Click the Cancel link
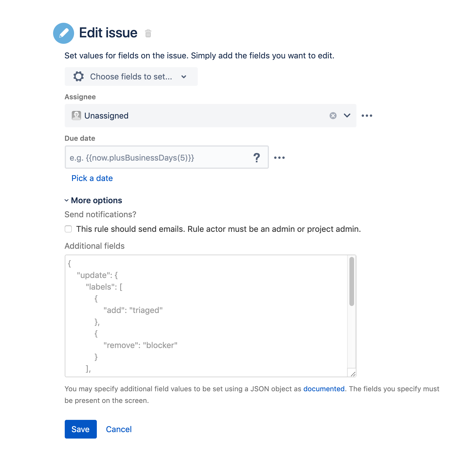476x473 pixels. point(119,429)
